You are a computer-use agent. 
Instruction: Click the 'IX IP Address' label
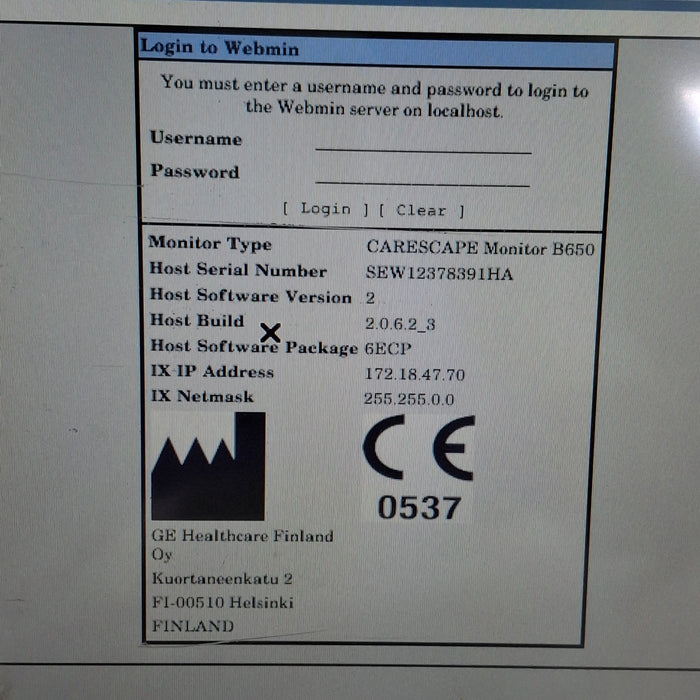pyautogui.click(x=212, y=371)
